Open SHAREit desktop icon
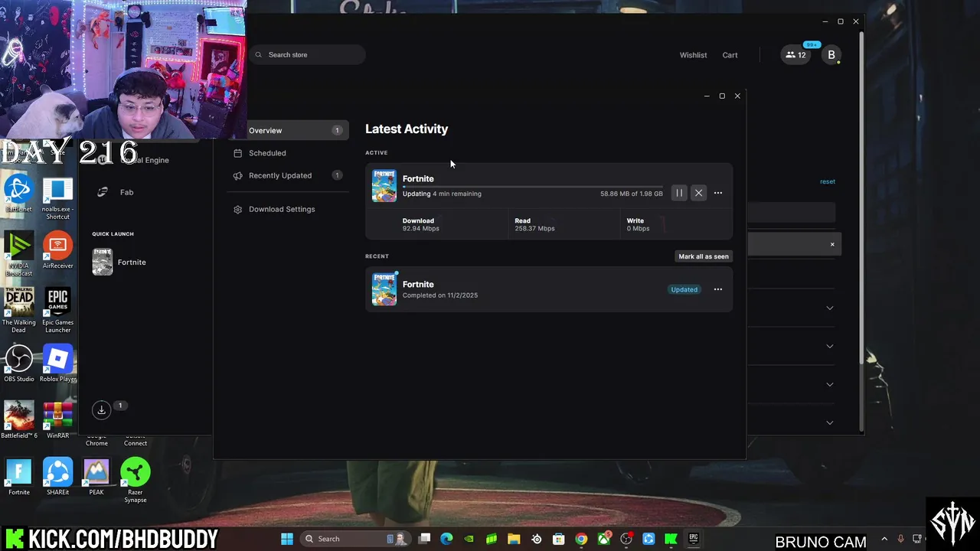Viewport: 980px width, 551px height. (57, 477)
